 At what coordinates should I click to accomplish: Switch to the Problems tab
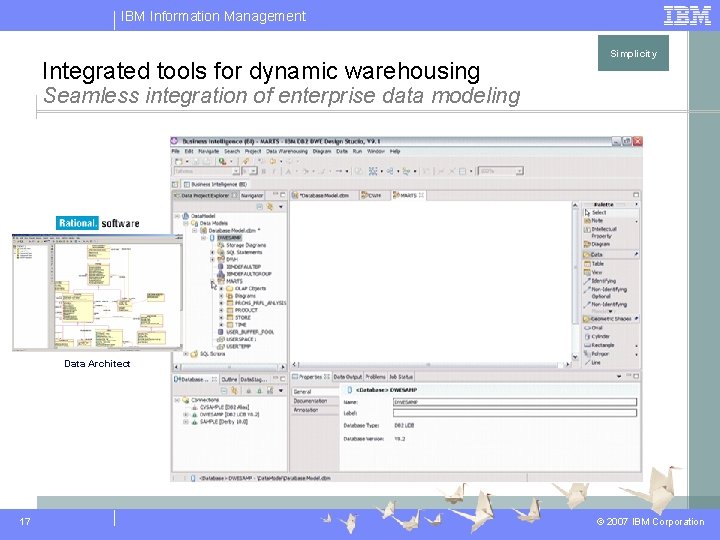point(375,377)
